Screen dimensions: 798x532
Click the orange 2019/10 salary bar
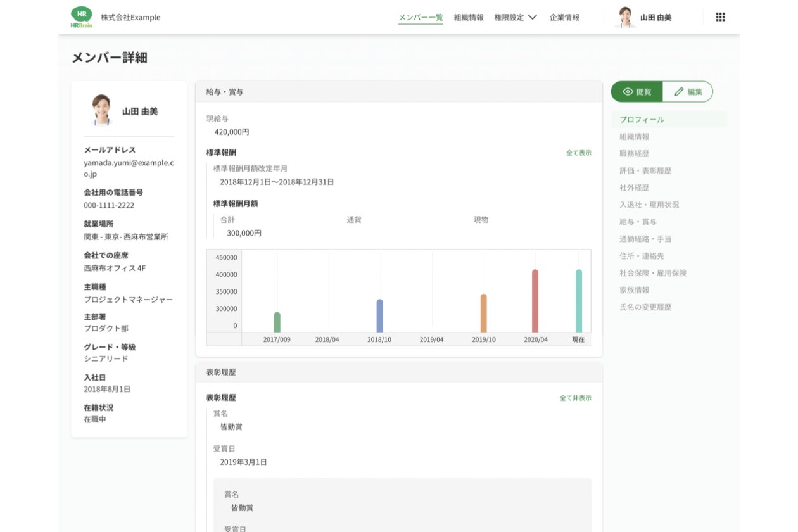pyautogui.click(x=483, y=313)
